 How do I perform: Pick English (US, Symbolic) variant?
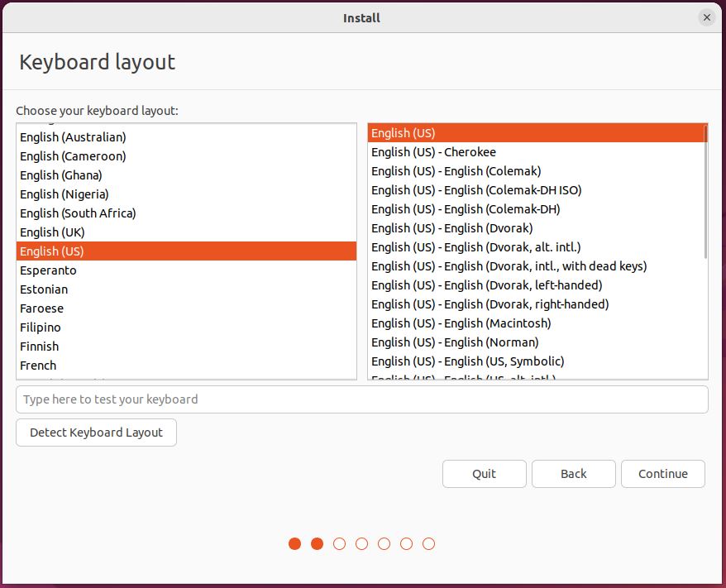click(467, 361)
